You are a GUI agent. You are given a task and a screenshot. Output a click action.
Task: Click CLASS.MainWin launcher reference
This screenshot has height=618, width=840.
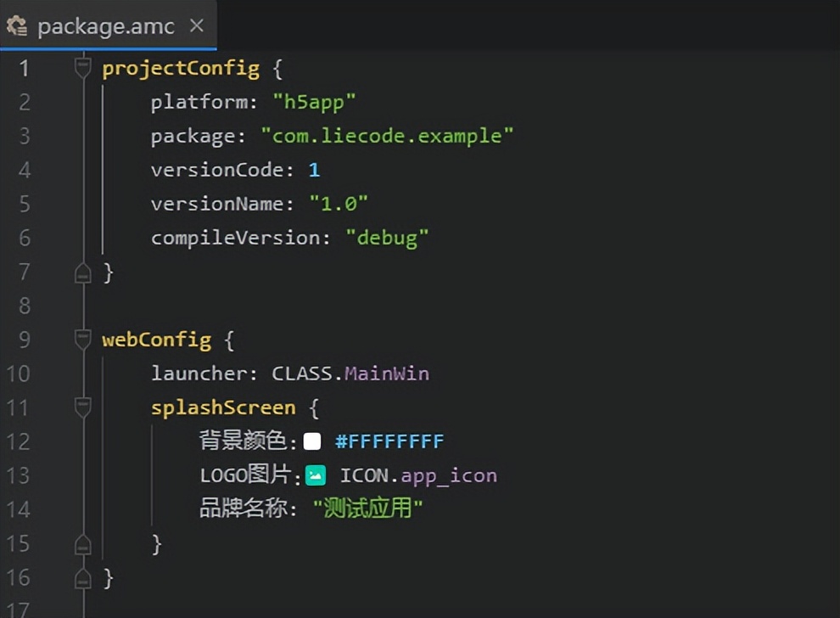[x=350, y=374]
